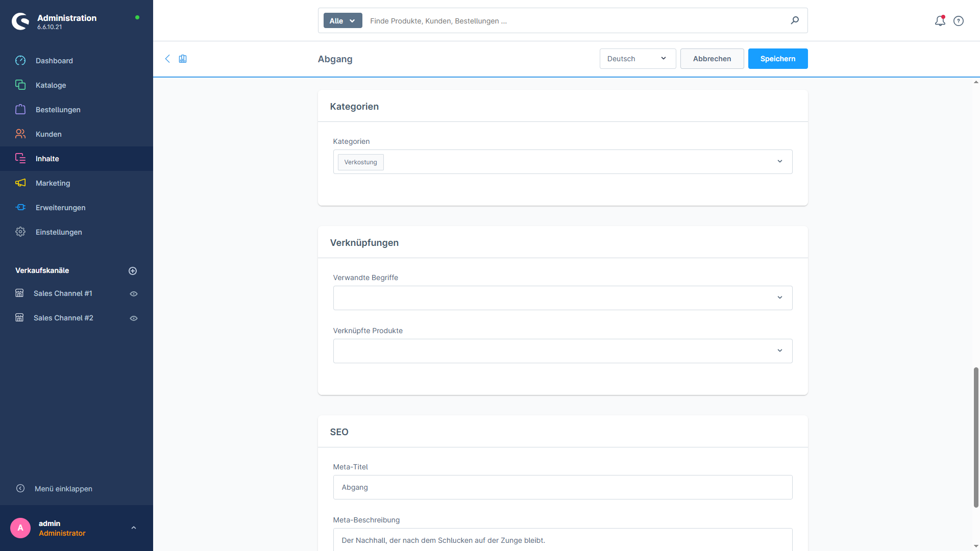Click Menü einklappen text

(63, 489)
